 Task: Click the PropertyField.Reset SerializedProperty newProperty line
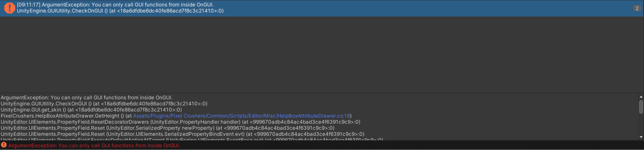[167, 128]
